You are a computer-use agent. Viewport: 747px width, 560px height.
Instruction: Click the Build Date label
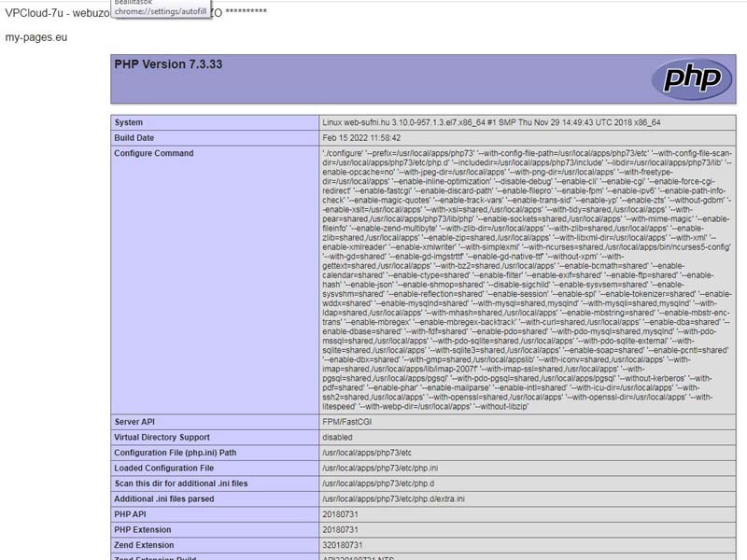[x=134, y=137]
